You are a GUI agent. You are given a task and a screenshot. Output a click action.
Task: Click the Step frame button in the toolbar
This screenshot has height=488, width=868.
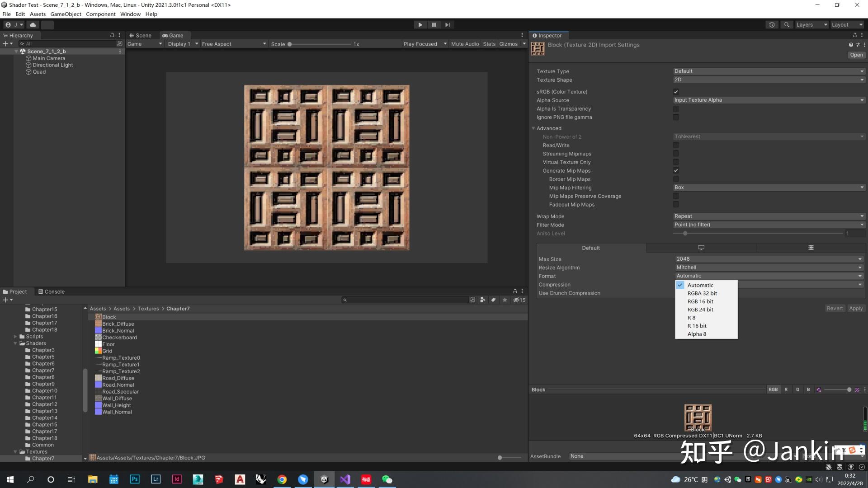tap(448, 25)
